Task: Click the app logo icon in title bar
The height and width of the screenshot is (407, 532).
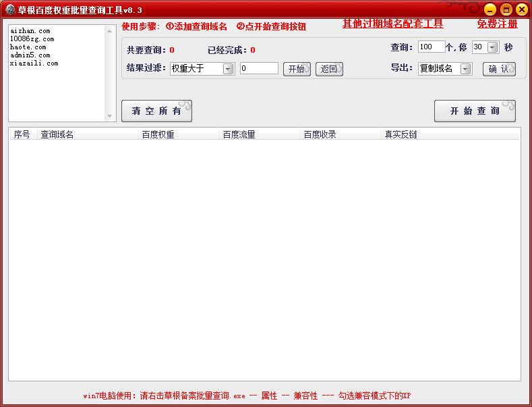Action: click(x=10, y=9)
